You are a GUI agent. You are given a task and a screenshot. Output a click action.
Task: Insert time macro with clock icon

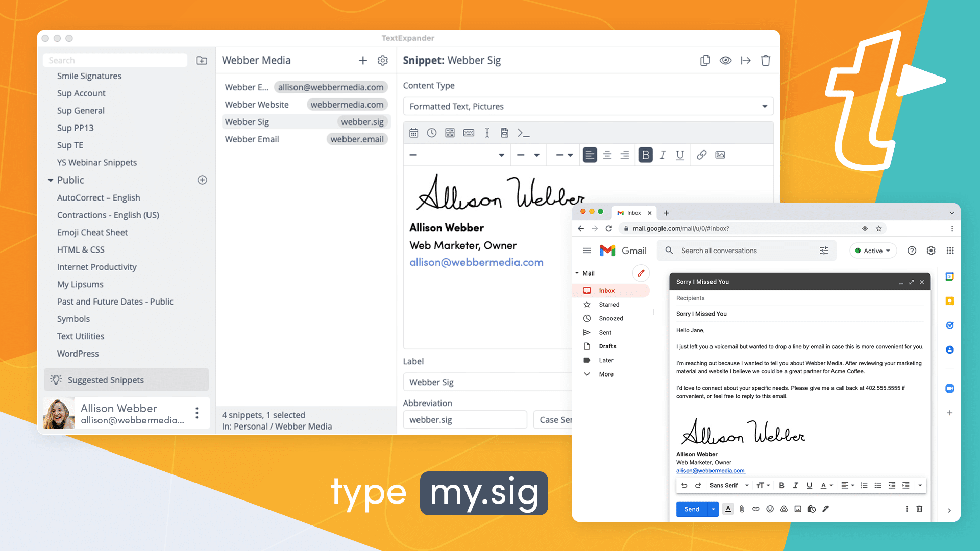(432, 133)
